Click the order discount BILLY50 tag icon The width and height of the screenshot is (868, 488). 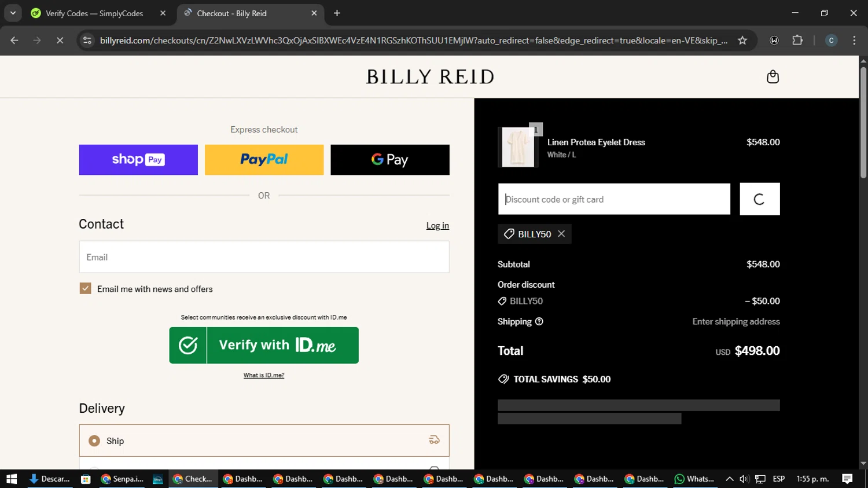[x=502, y=301]
